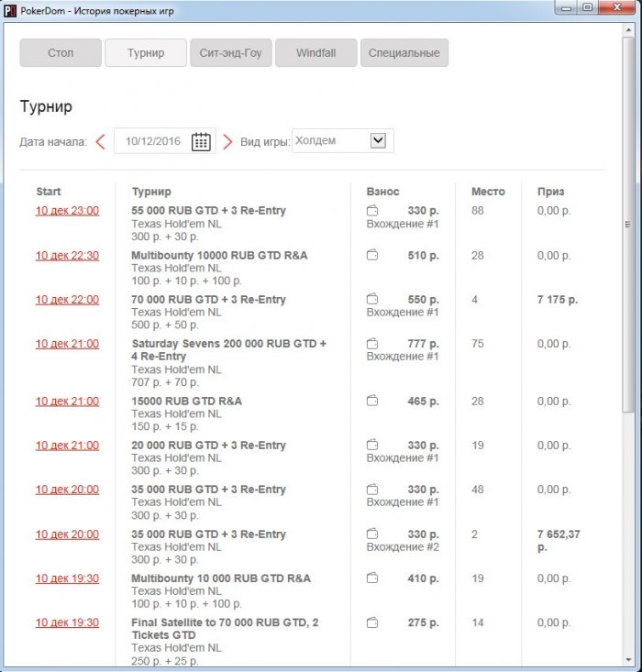
Task: Open 10 дек 20:00 link with place 2
Action: 67,534
